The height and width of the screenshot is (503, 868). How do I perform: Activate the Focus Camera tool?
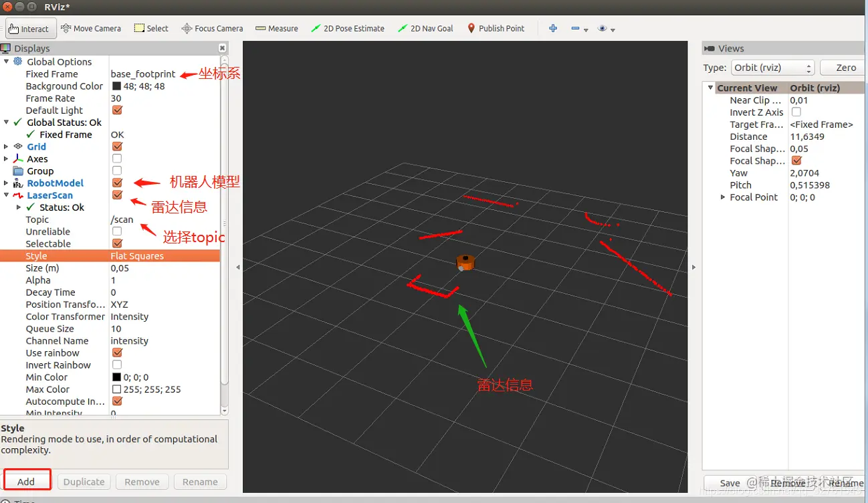[x=213, y=28]
